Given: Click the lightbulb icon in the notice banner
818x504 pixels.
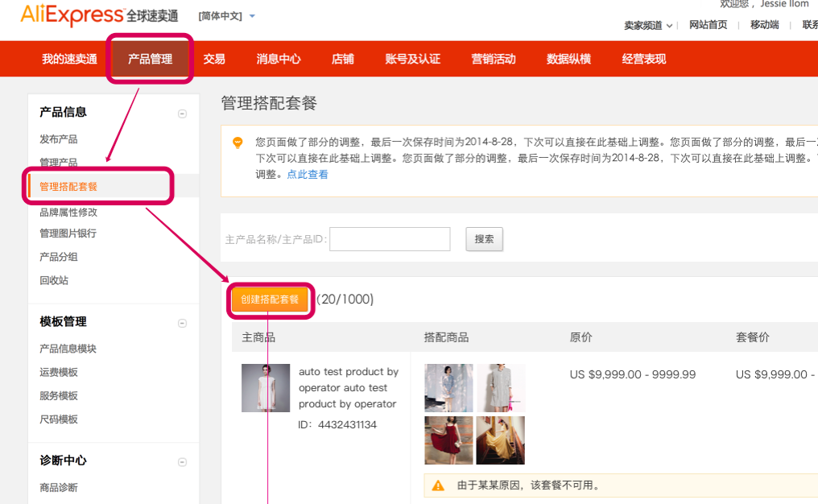Looking at the screenshot, I should pos(238,143).
